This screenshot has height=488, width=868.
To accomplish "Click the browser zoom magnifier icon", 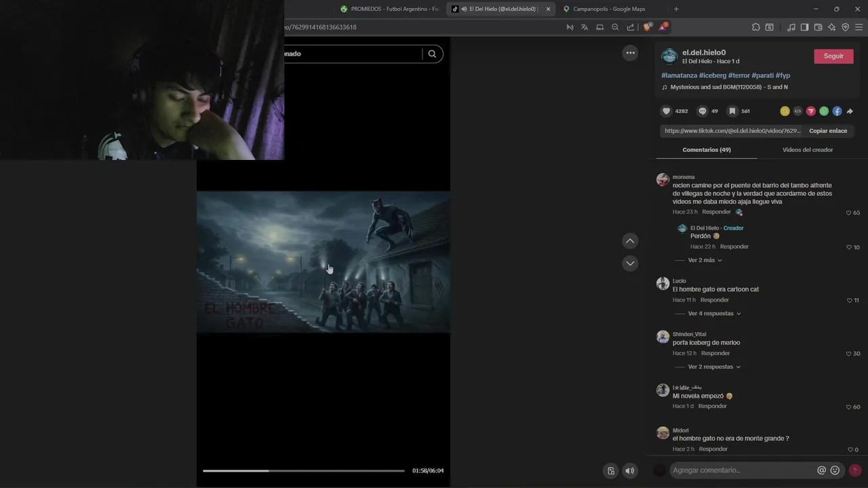I will (x=615, y=27).
